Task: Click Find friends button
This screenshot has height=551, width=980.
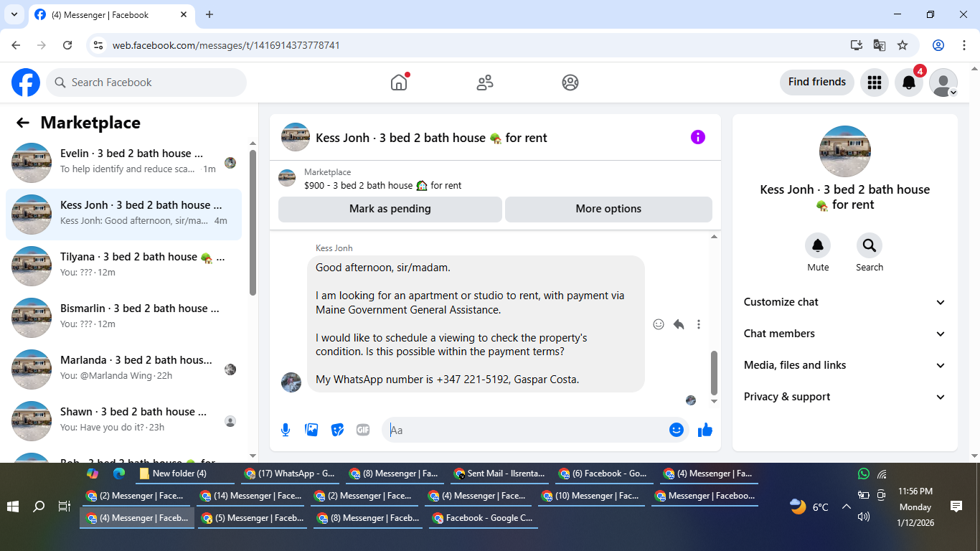Action: [x=817, y=82]
